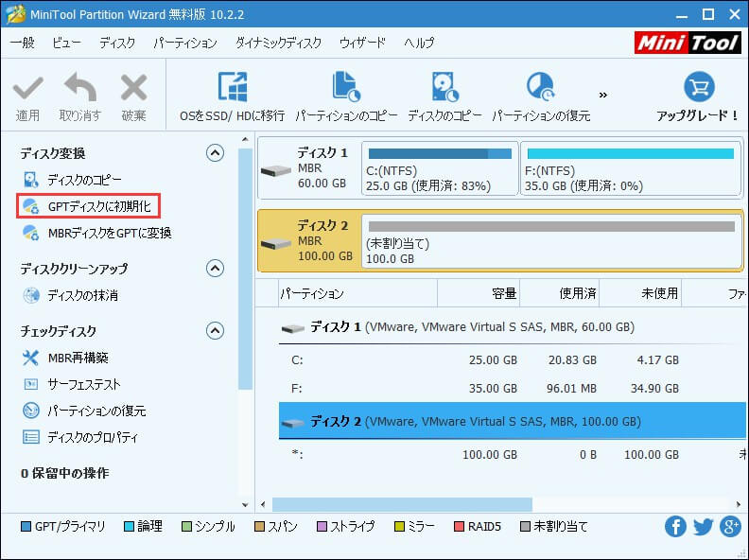Choose GPTディスクに初期化 in the sidebar

[88, 206]
